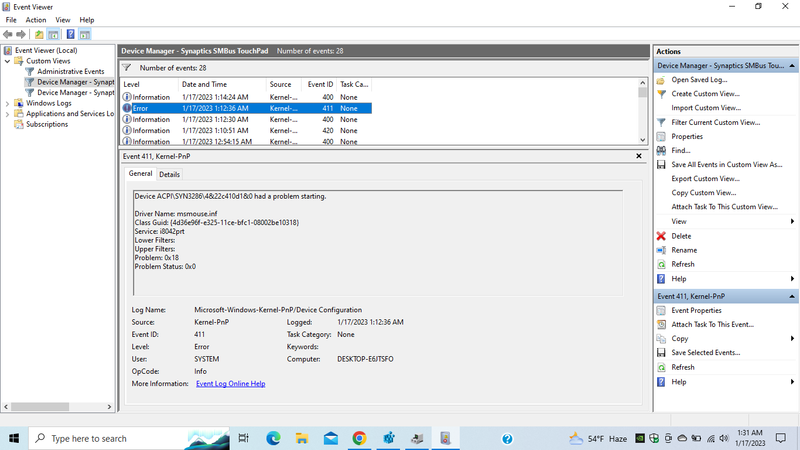Screen dimensions: 800x450
Task: Click the filter funnel icon beside Number of events
Action: coord(127,68)
